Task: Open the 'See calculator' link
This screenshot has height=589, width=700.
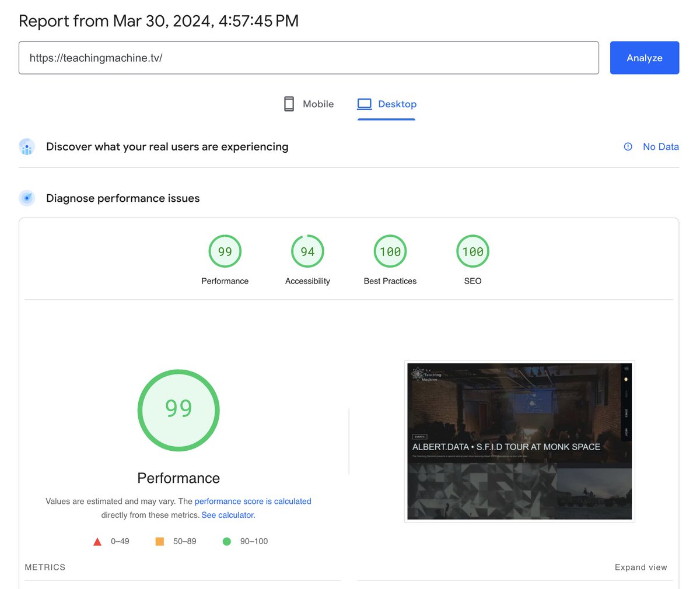Action: pos(228,516)
